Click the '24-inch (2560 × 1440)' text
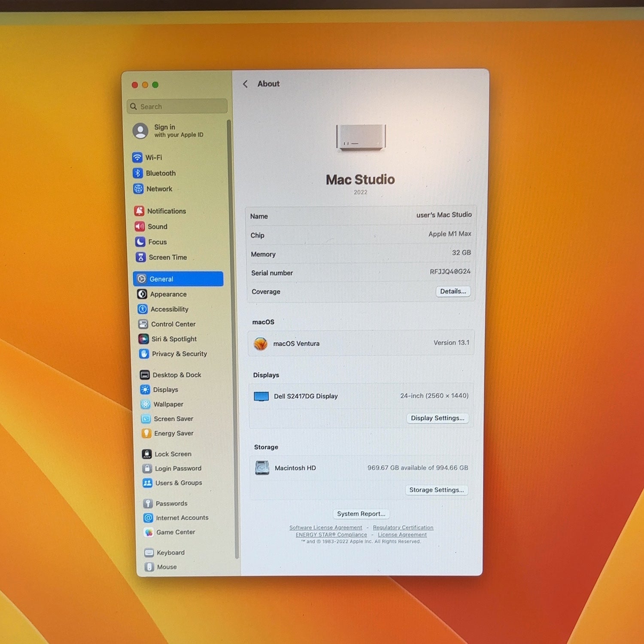 [434, 396]
